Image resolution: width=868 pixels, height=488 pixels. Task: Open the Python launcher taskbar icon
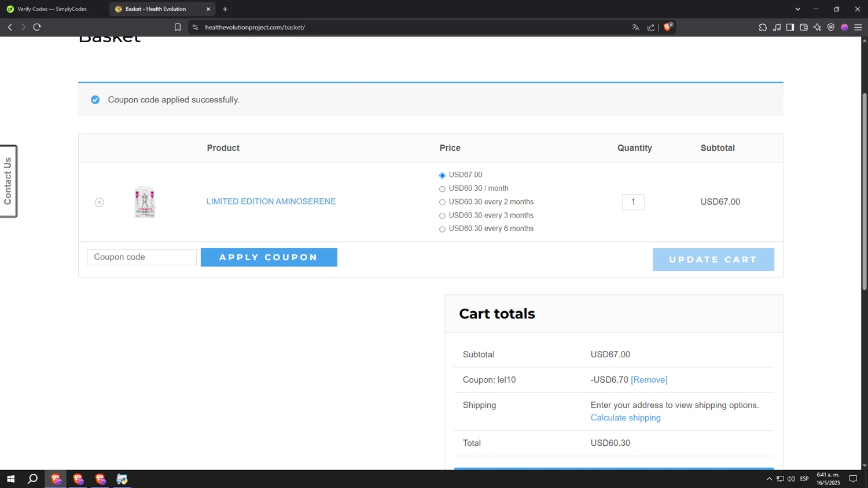(x=122, y=479)
